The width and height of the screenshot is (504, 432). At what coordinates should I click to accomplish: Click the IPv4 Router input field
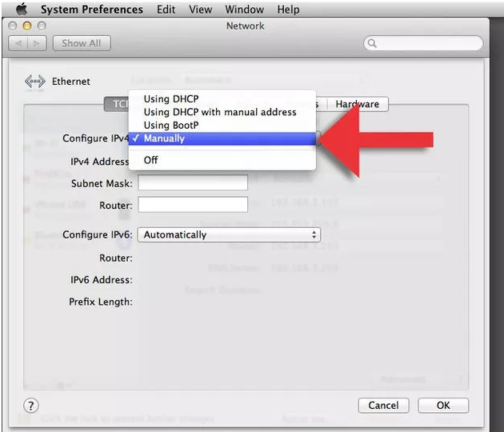[193, 205]
